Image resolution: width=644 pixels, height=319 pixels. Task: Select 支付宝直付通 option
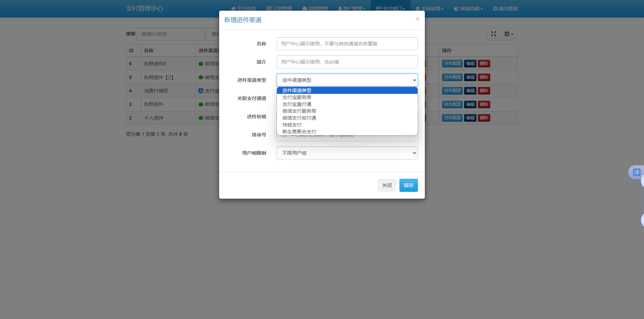347,104
